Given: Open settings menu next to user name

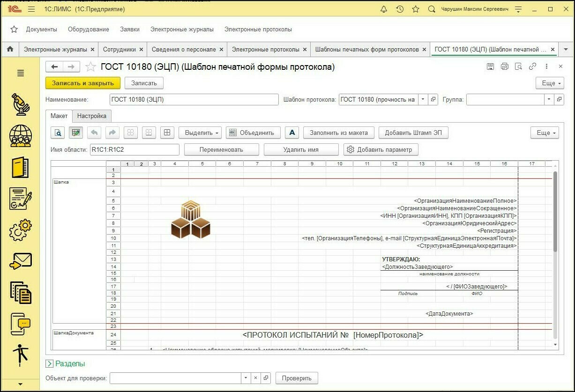Looking at the screenshot, I should pyautogui.click(x=518, y=9).
